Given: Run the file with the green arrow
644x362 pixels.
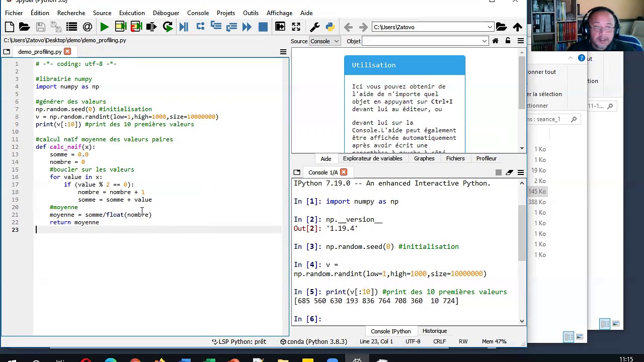Looking at the screenshot, I should (x=104, y=27).
